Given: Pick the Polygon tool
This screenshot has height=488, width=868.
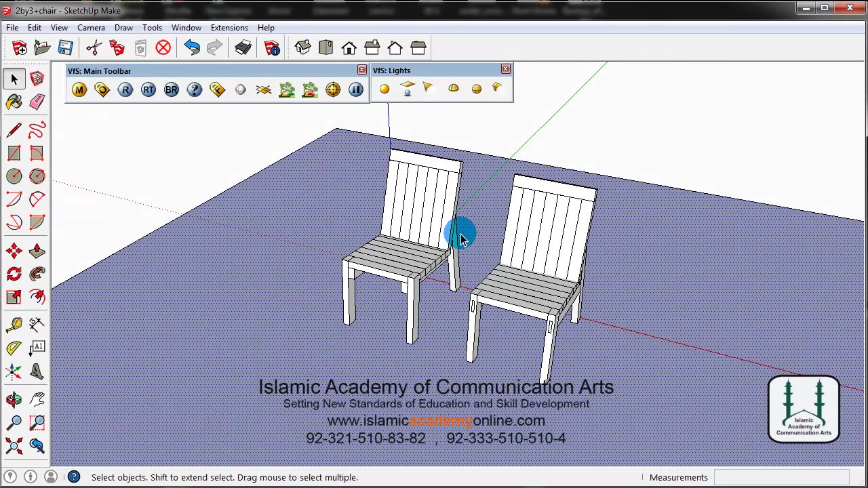Looking at the screenshot, I should 37,176.
